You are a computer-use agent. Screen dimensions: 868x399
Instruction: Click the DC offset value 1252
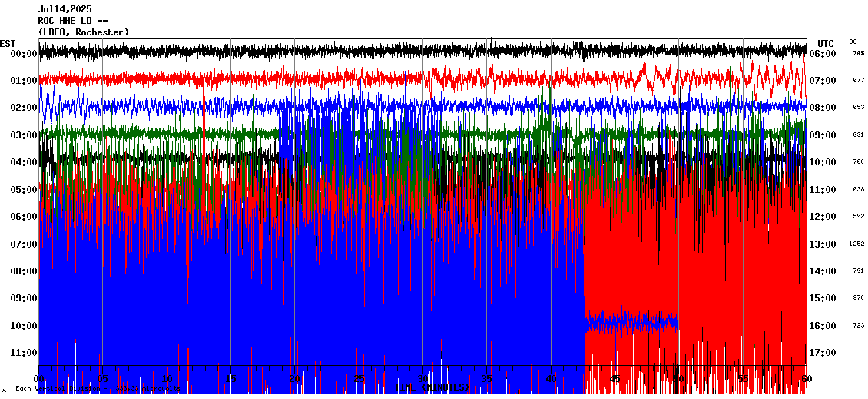tap(857, 244)
